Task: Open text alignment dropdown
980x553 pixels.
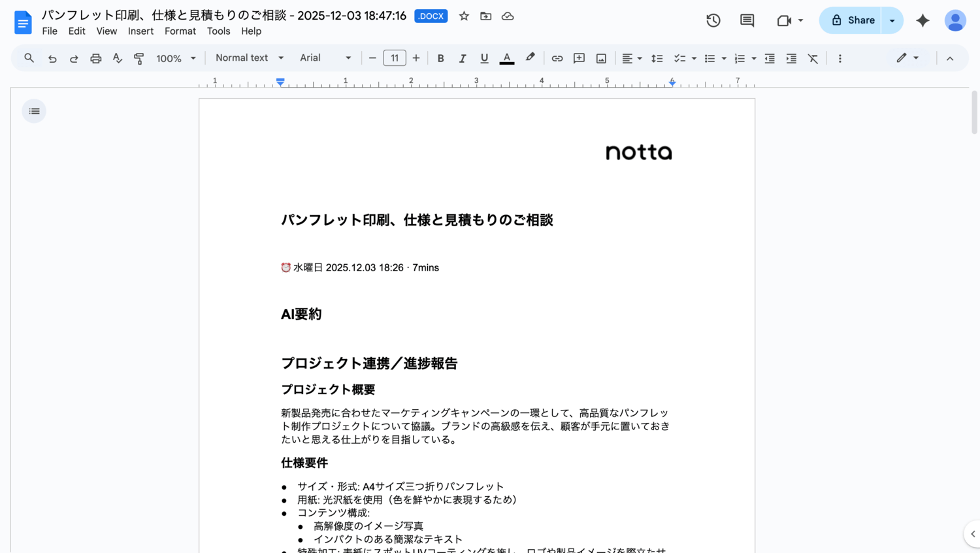Action: (632, 58)
